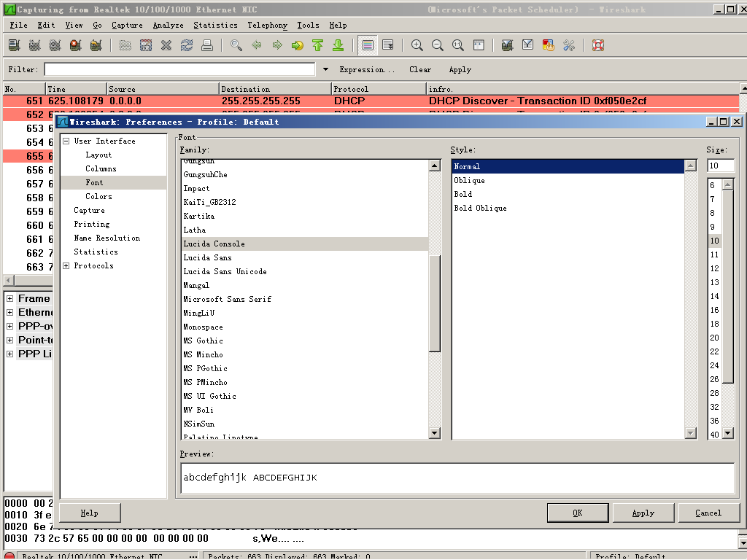Viewport: 747px width, 560px height.
Task: Click the Size list down scroll arrow
Action: tap(727, 433)
